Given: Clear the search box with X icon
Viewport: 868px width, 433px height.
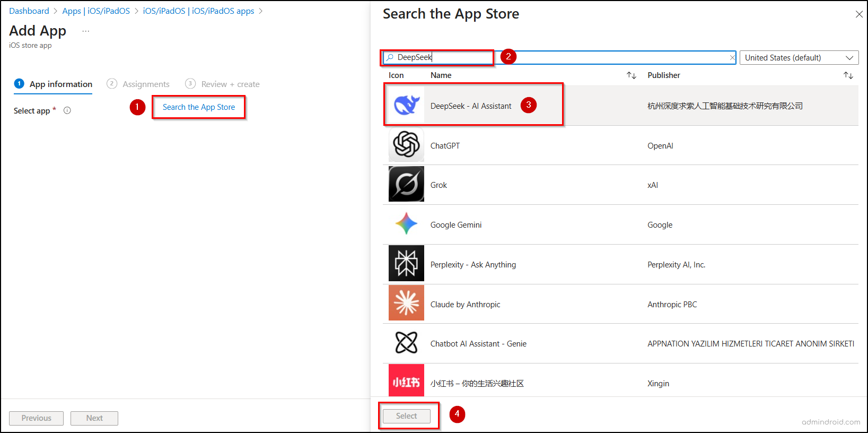Looking at the screenshot, I should (732, 57).
